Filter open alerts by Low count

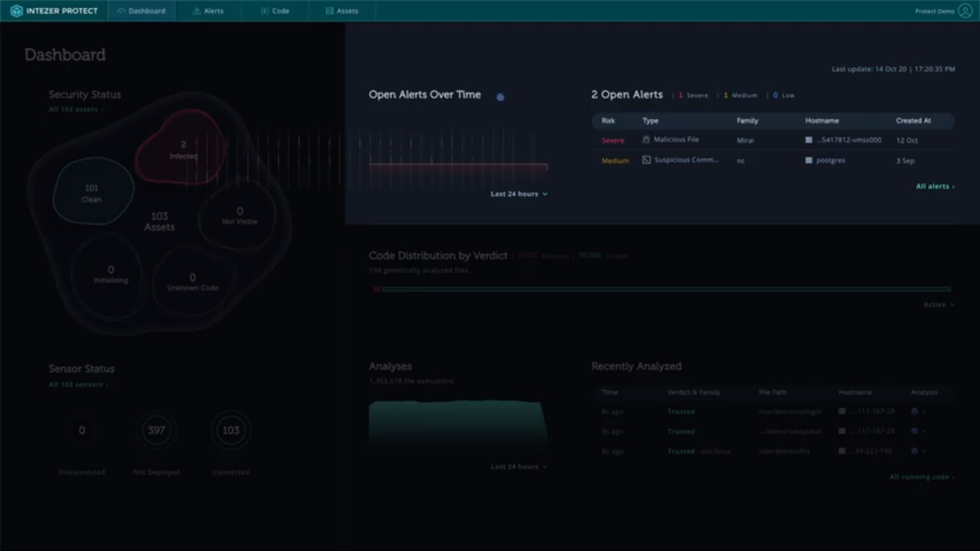coord(783,95)
